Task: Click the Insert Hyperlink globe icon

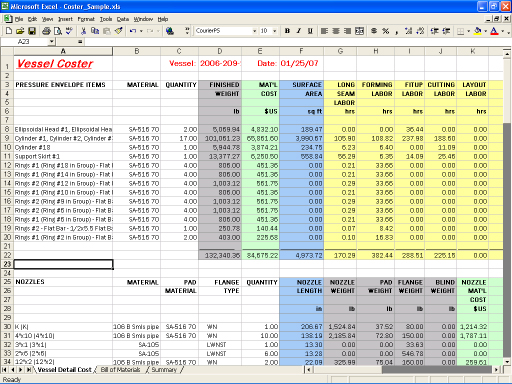Action: [x=170, y=31]
